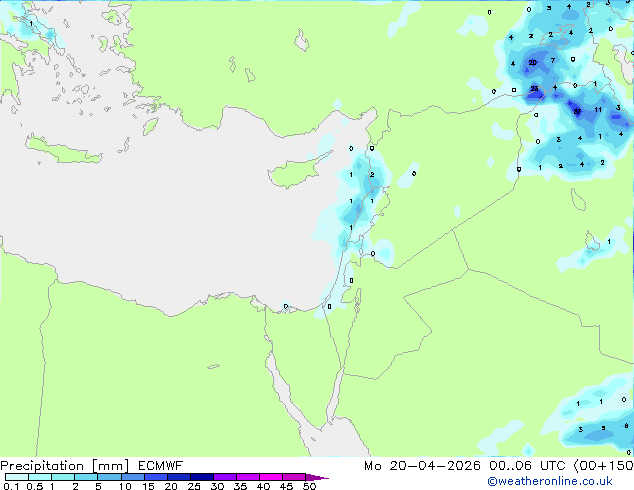Image resolution: width=634 pixels, height=490 pixels.
Task: Click the legend label '40'
Action: [263, 486]
